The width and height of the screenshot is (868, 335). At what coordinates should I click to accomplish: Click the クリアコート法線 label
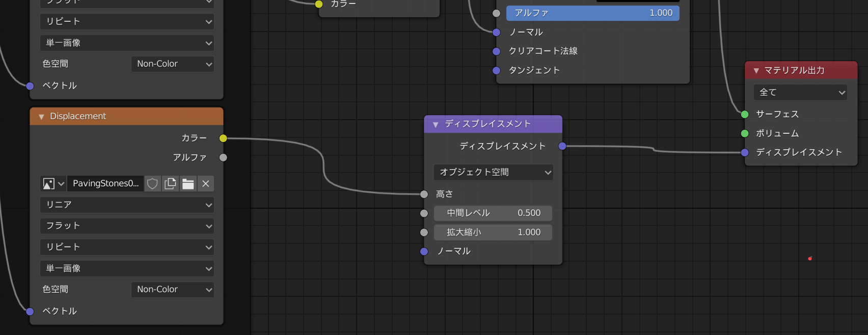coord(543,51)
